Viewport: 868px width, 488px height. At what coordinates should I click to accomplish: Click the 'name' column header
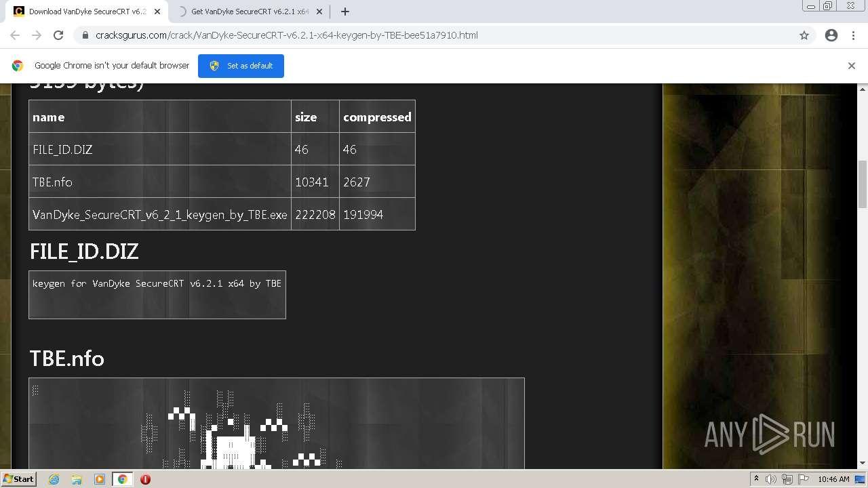coord(160,117)
